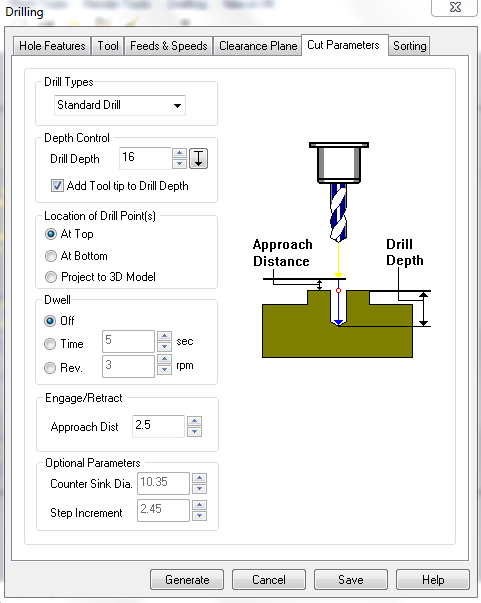The width and height of the screenshot is (481, 603).
Task: Click the Counter Sink Dia. field
Action: (x=163, y=483)
